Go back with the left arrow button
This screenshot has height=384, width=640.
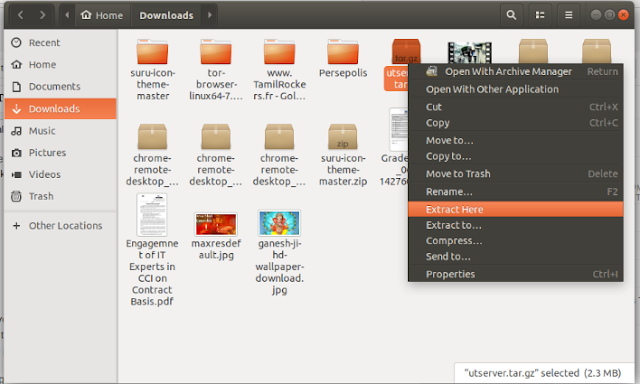click(20, 15)
